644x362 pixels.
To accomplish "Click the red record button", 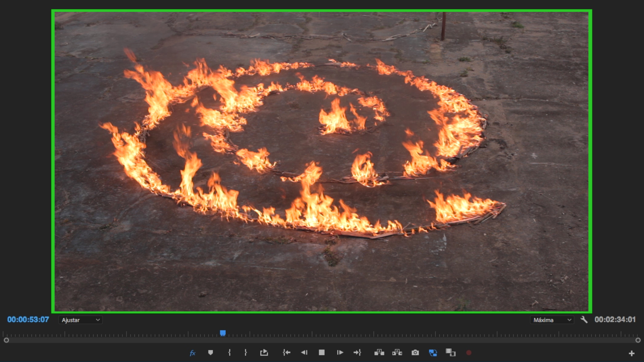I will point(469,353).
